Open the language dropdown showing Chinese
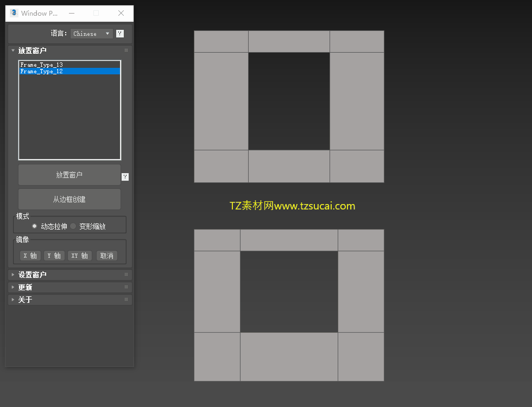 92,34
